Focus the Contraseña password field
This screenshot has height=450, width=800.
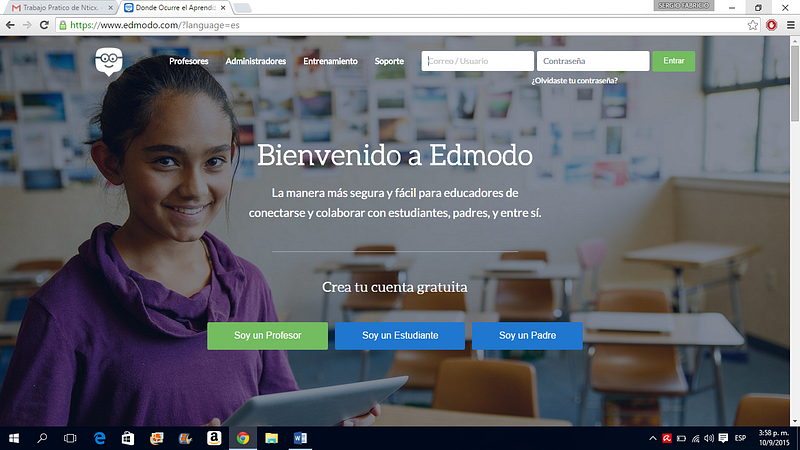click(x=593, y=61)
